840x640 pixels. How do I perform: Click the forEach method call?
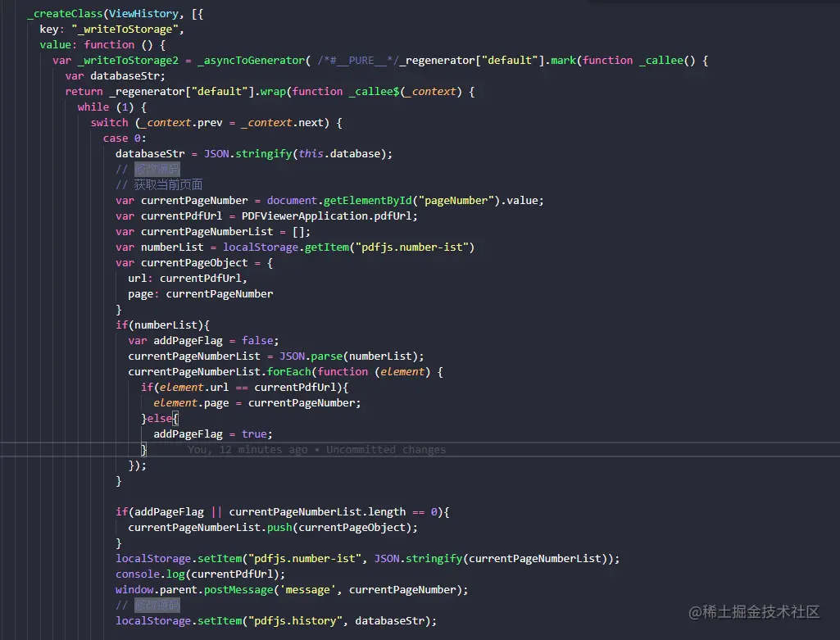pyautogui.click(x=288, y=371)
